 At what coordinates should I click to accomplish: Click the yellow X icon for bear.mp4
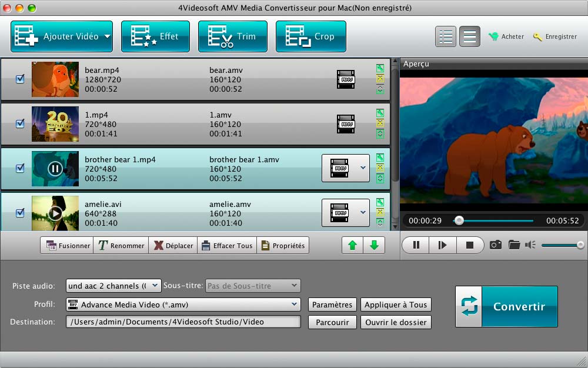coord(380,78)
